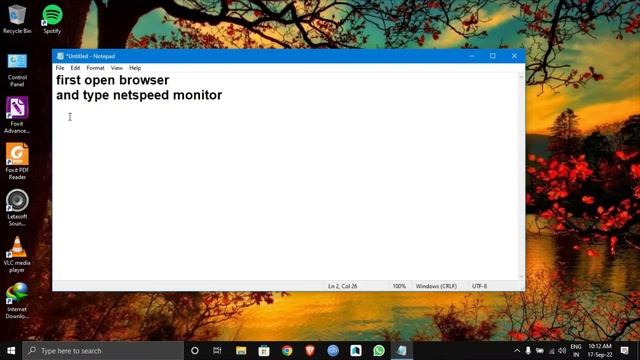Screen dimensions: 640x360
Task: Maximize the Notepad window
Action: click(x=493, y=56)
